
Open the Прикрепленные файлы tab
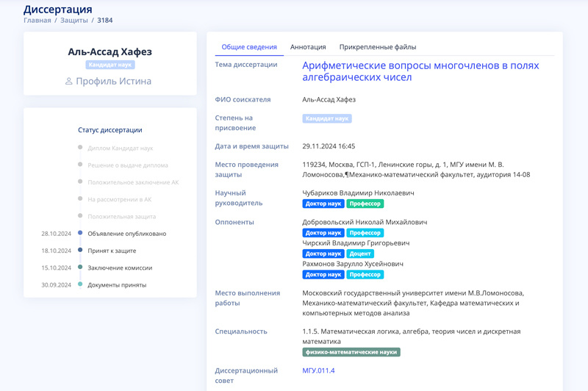click(x=378, y=47)
